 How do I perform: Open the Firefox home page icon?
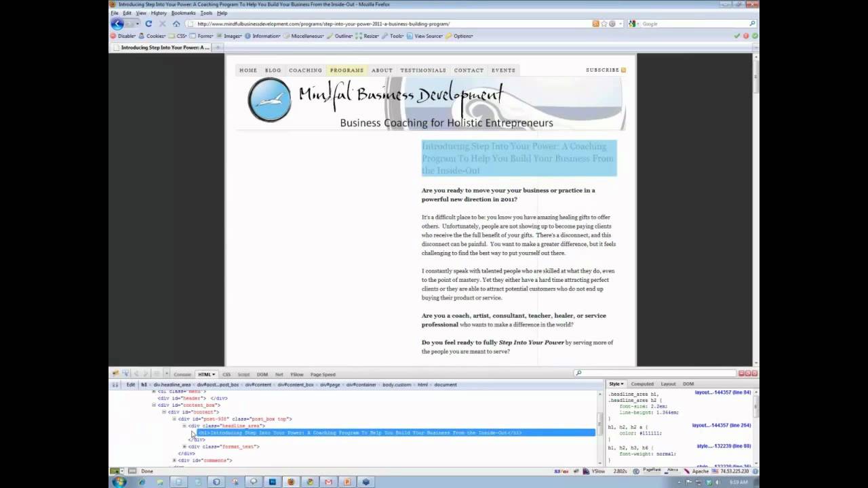coord(176,24)
